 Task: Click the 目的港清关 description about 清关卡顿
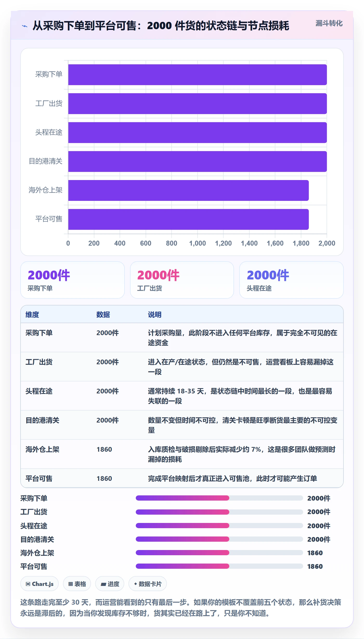click(243, 425)
